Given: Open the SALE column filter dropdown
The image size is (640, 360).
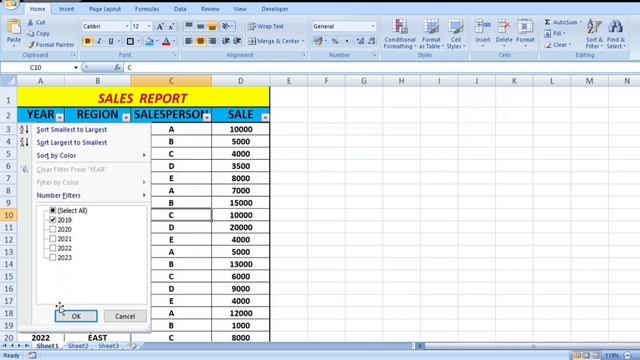Looking at the screenshot, I should pos(265,118).
